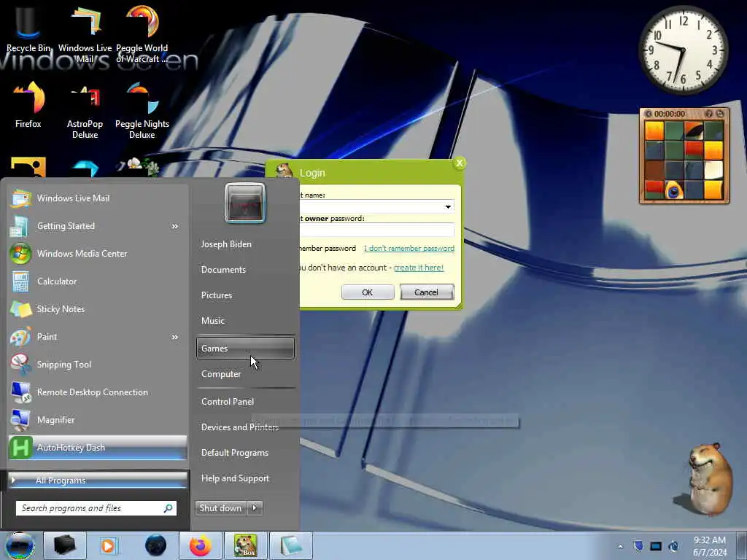Screen dimensions: 747x560
Task: Click 'I don't remember password' link
Action: (409, 249)
